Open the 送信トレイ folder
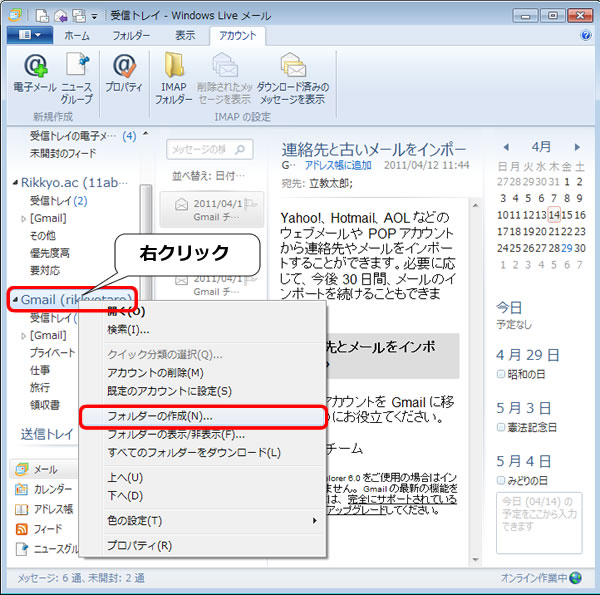The image size is (600, 595). pyautogui.click(x=47, y=434)
